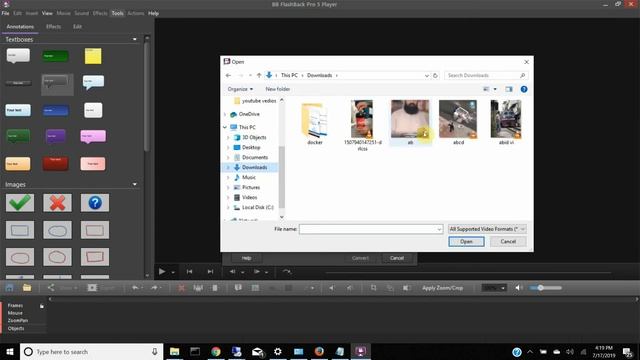Toggle the preview pane in Open dialog
Viewport: 640px width, 360px height.
coord(509,89)
